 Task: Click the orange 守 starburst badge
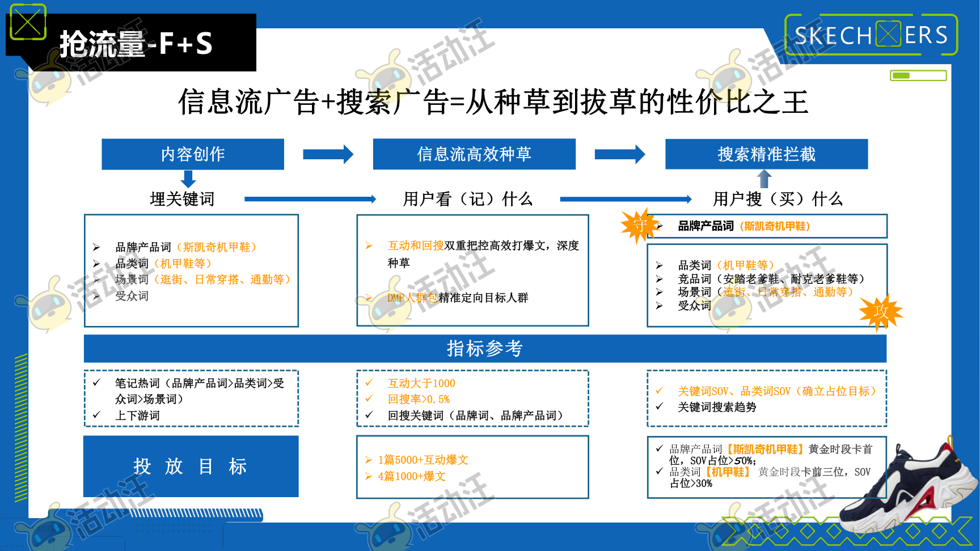[x=639, y=226]
